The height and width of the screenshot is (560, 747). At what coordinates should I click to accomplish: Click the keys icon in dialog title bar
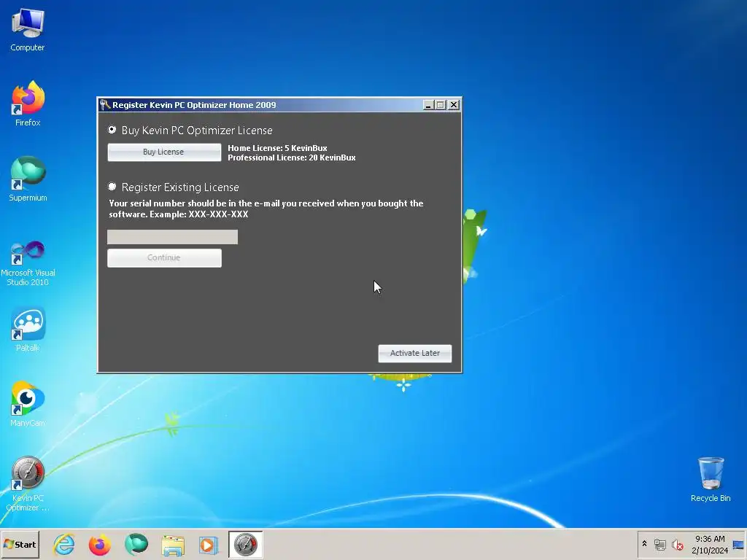click(105, 105)
